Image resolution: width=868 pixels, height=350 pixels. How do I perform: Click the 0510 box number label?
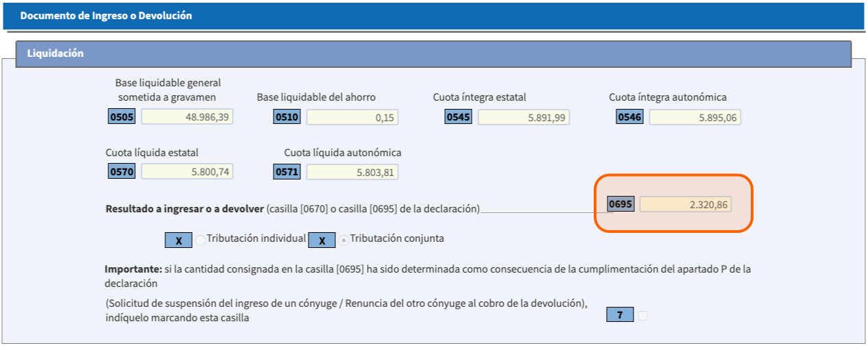point(287,117)
